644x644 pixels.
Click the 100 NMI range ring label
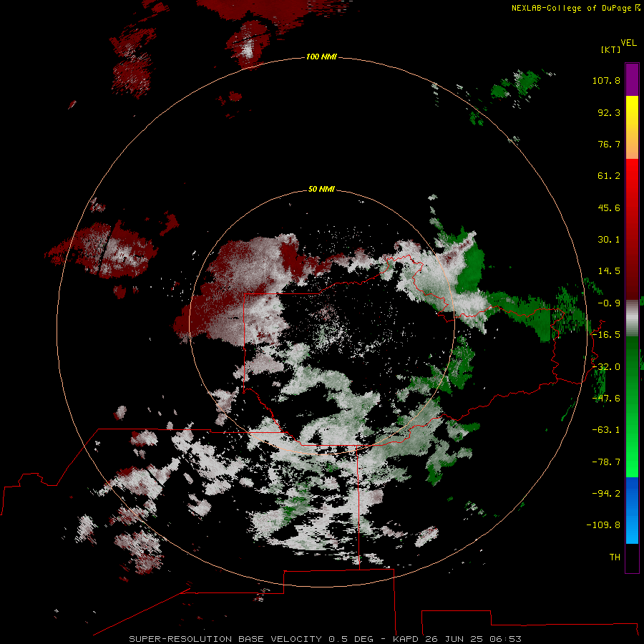coord(321,57)
